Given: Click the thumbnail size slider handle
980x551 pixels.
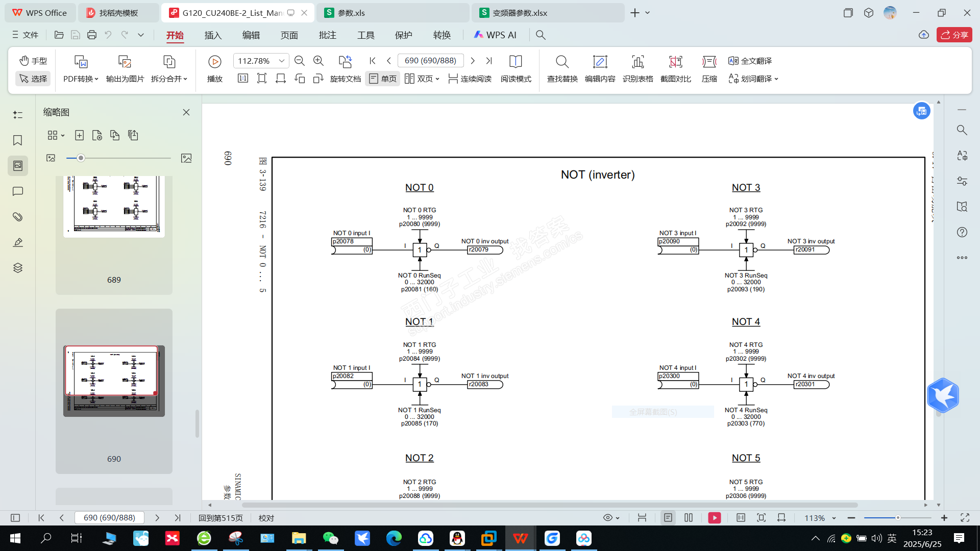Looking at the screenshot, I should point(81,158).
